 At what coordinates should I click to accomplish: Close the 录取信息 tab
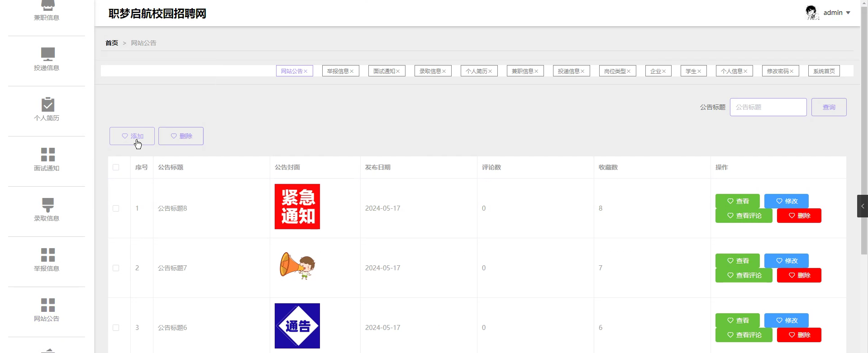point(444,71)
